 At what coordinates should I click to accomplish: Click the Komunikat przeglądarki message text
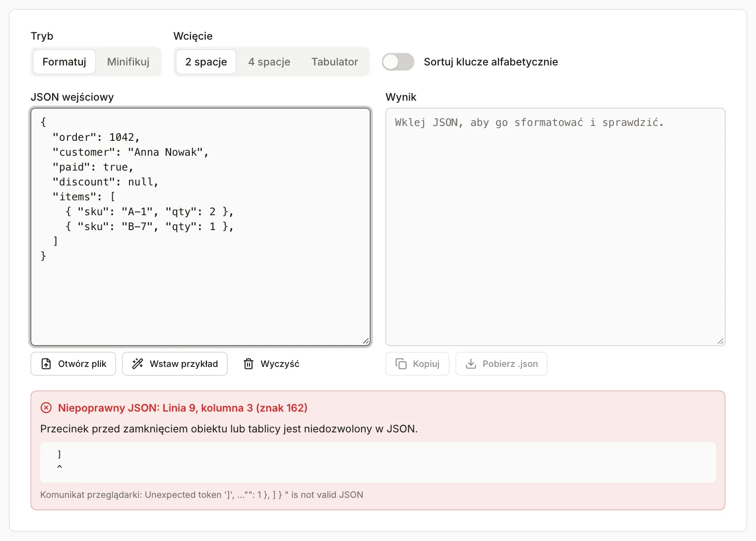coord(201,495)
